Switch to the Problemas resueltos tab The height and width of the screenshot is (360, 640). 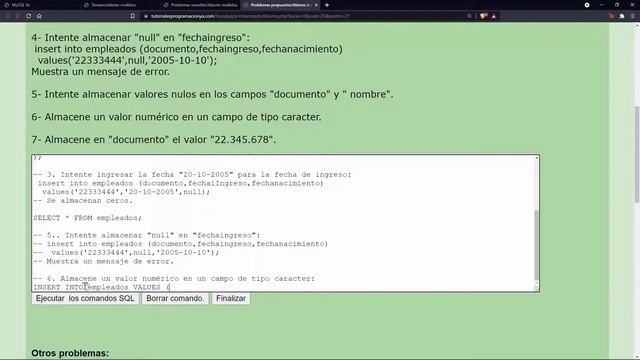click(x=200, y=5)
